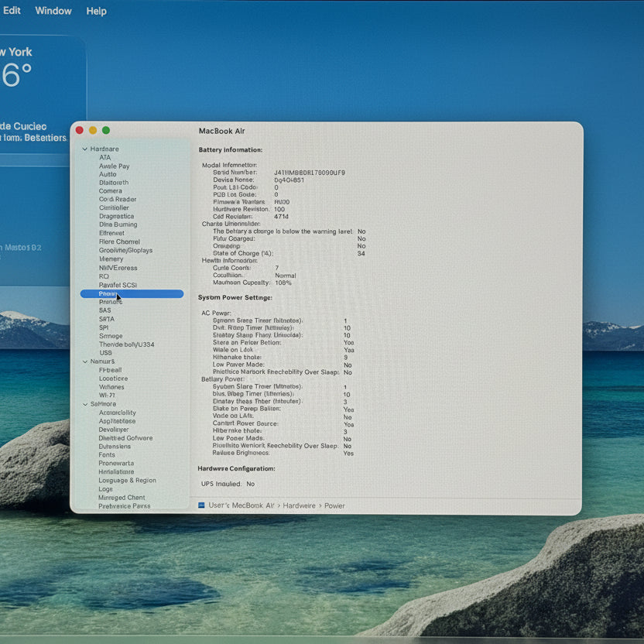Select 'Awale Pay' in the sidebar

coord(115,166)
